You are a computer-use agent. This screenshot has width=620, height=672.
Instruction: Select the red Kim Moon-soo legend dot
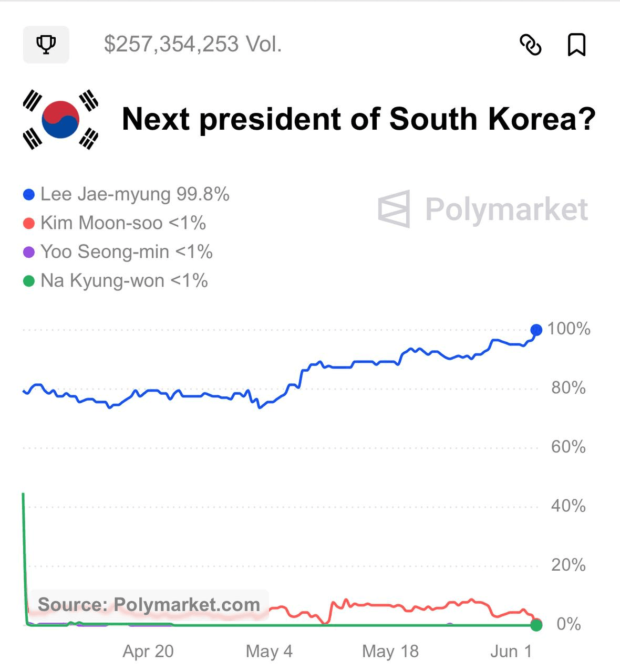click(x=29, y=224)
